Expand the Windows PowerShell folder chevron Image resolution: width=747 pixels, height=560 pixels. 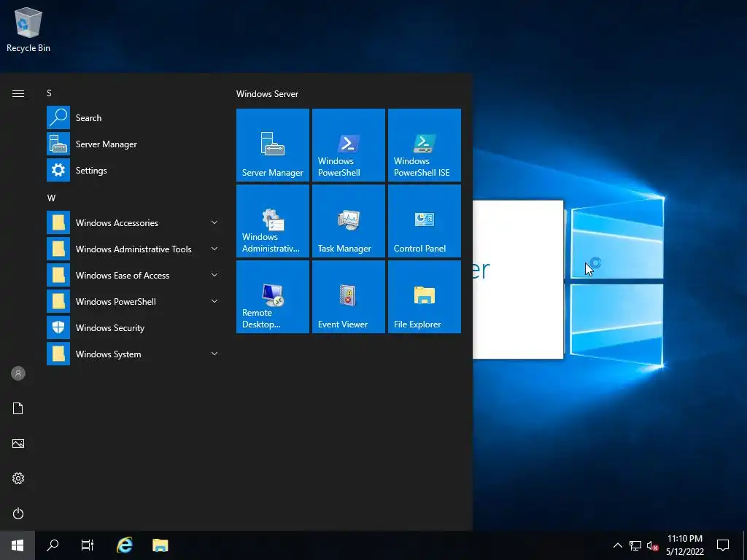[214, 301]
